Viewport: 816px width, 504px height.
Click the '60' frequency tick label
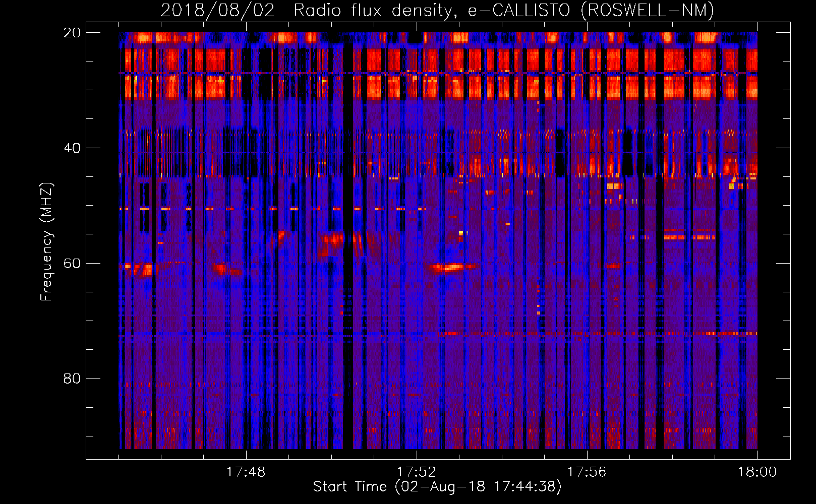[x=72, y=263]
